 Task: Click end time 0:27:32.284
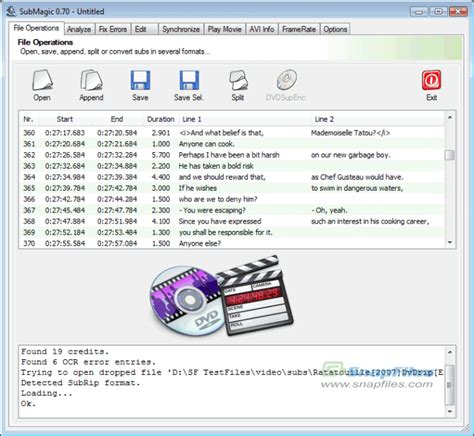(117, 155)
